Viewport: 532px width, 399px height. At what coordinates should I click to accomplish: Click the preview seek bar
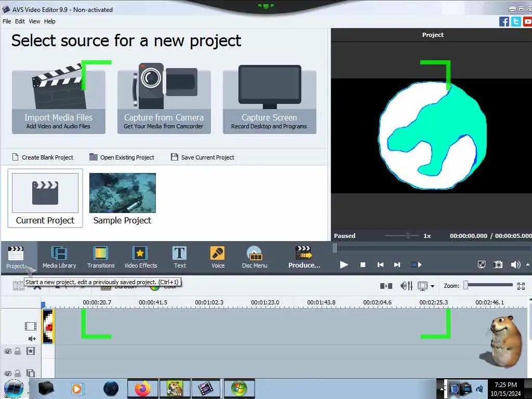432,248
